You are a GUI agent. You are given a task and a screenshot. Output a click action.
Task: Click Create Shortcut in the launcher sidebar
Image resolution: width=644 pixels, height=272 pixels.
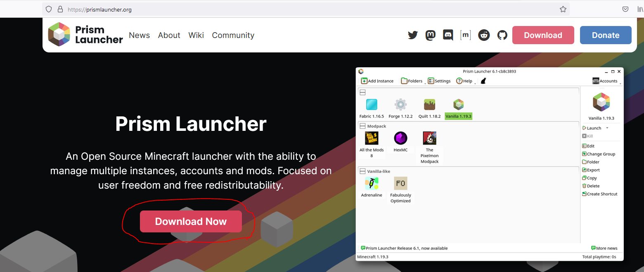point(600,194)
